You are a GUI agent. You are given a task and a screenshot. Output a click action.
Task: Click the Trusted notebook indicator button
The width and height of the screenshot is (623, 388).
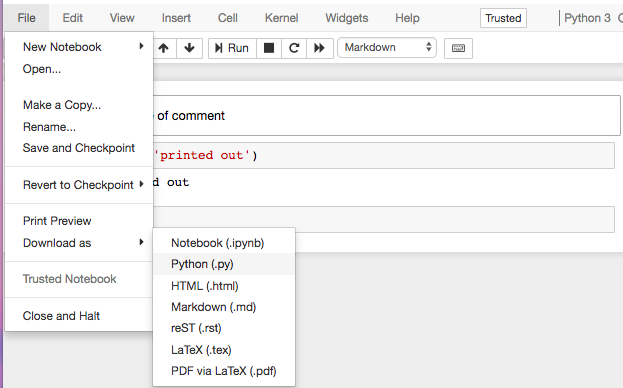point(503,18)
